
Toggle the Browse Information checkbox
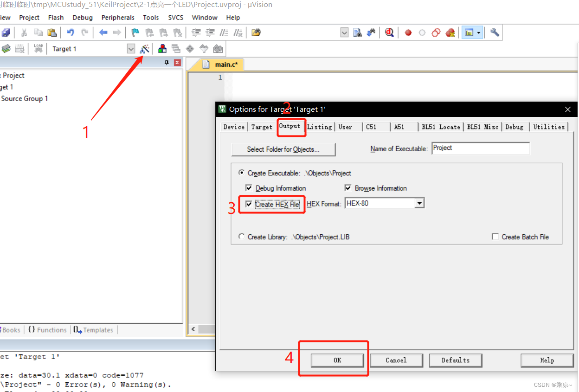point(348,188)
